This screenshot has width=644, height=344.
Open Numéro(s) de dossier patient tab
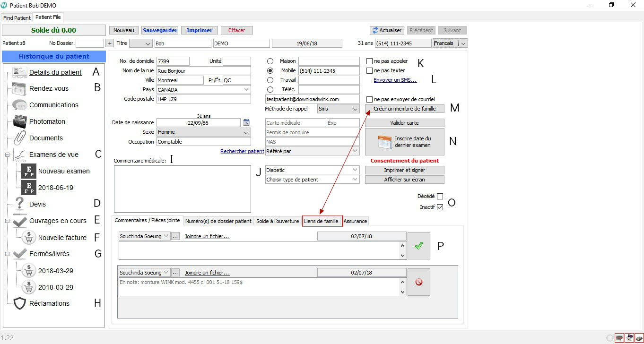(x=218, y=221)
